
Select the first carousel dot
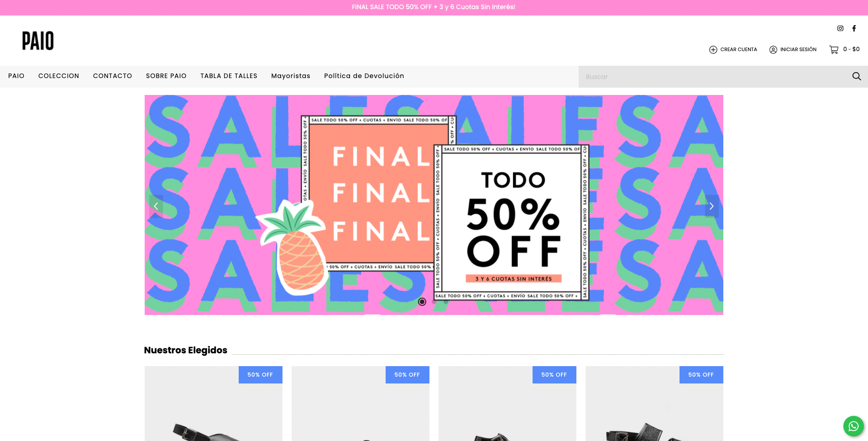[422, 302]
